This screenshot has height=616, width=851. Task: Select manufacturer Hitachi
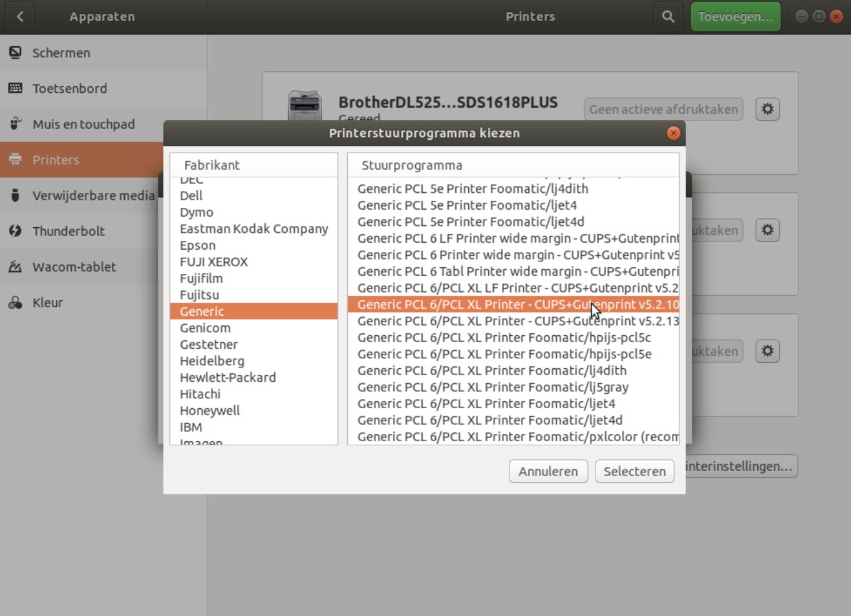[x=253, y=394]
